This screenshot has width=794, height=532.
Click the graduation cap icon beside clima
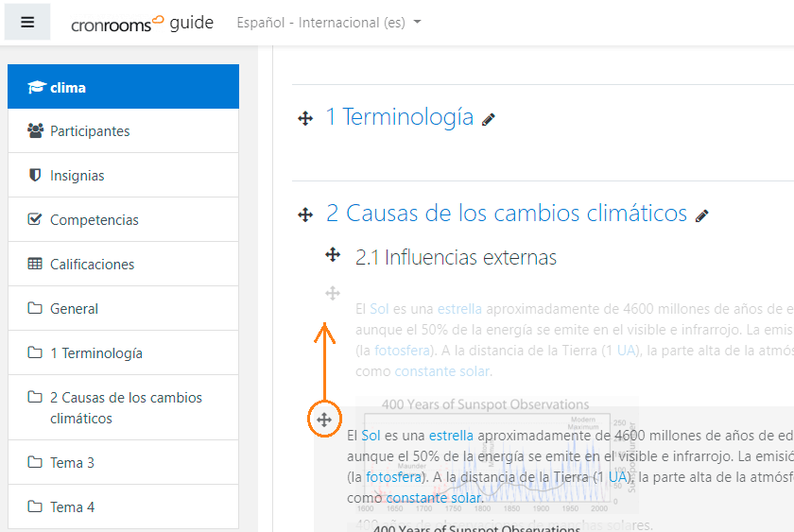pos(37,87)
